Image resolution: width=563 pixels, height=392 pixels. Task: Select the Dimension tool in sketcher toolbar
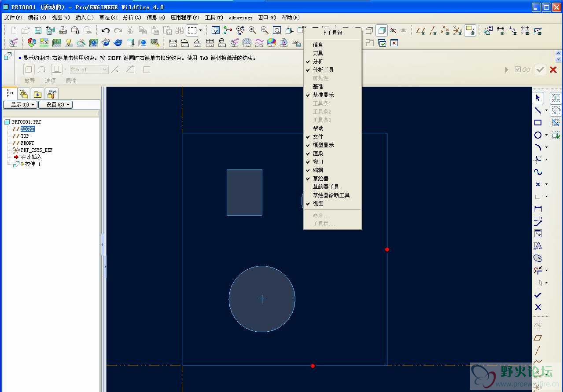pyautogui.click(x=538, y=209)
